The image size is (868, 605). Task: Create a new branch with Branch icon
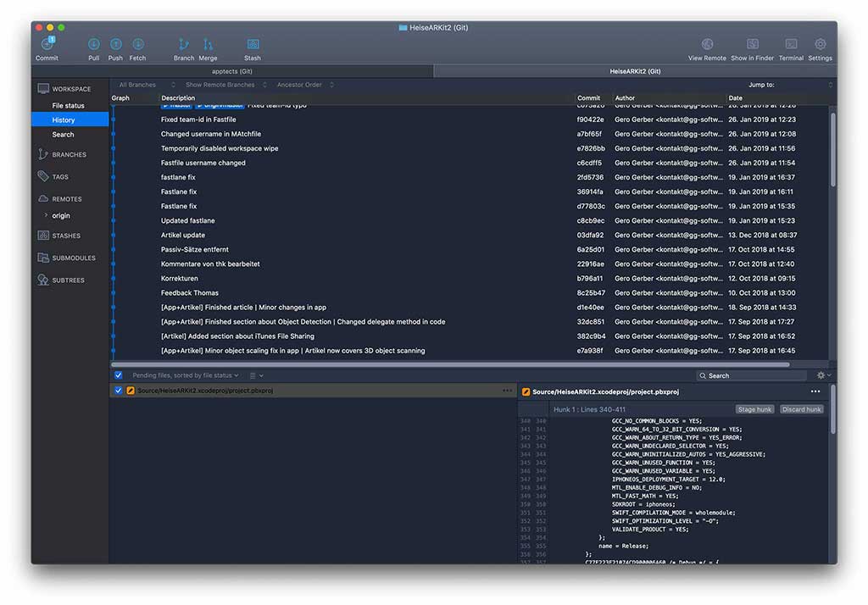coord(183,45)
